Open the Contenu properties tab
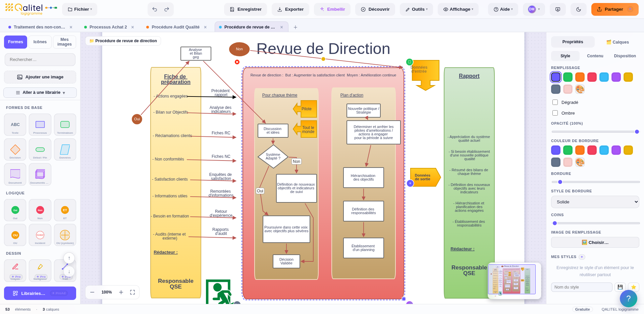This screenshot has width=644, height=314. pos(595,56)
